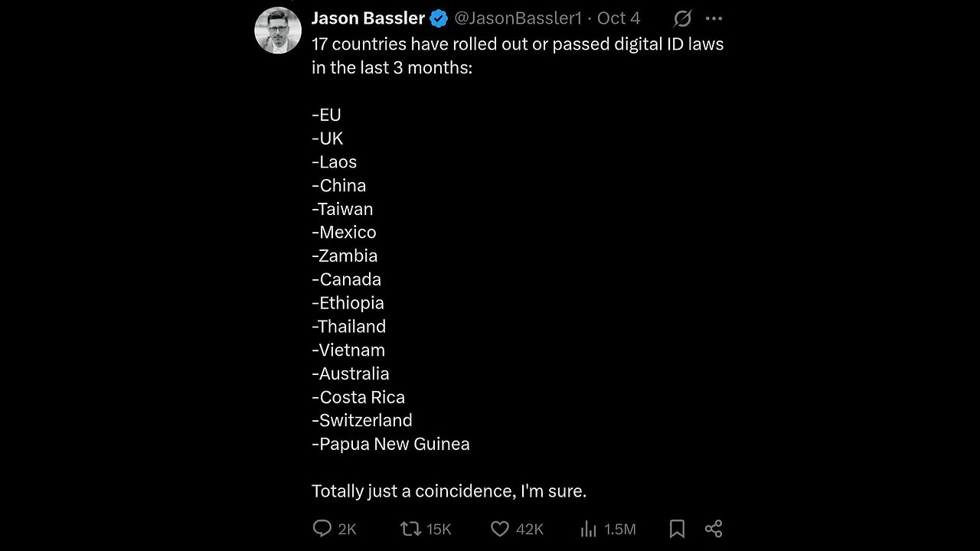Image resolution: width=980 pixels, height=551 pixels.
Task: Click the 15K reposts count
Action: 439,529
